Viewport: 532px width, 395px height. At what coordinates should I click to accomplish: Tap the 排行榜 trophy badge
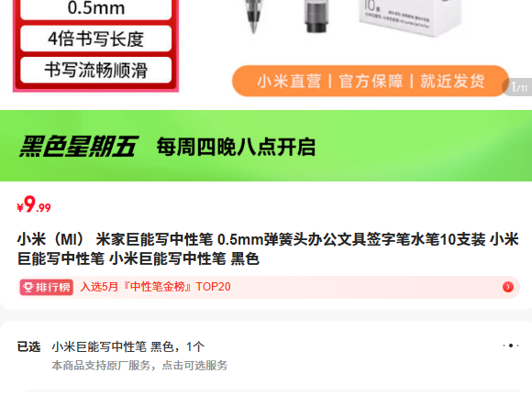tap(47, 287)
